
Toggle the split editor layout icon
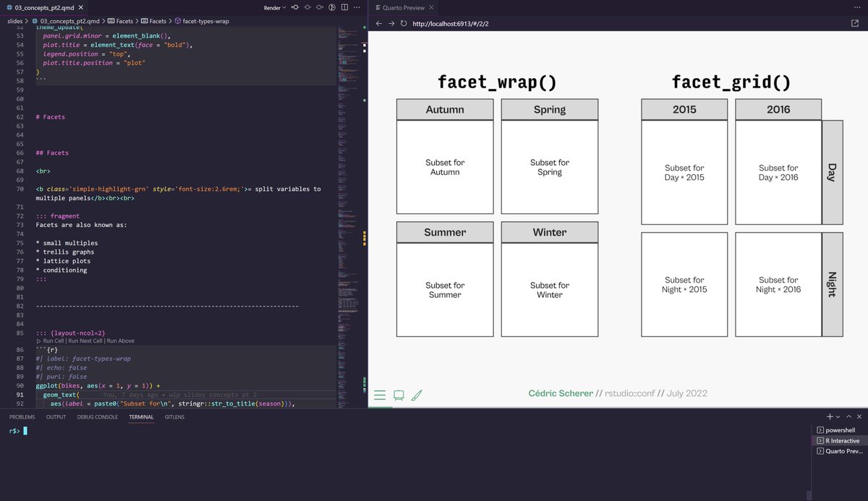[344, 7]
